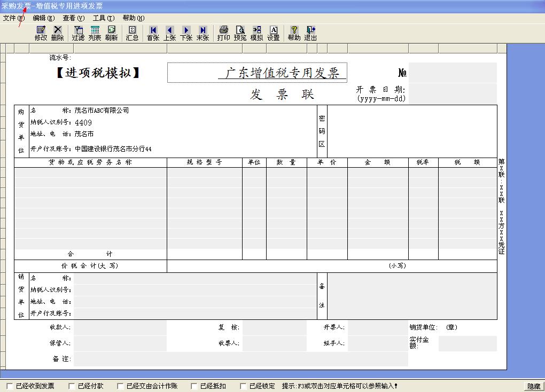Click the 帮助 toolbar icon
Viewport: 545px width, 392px height.
click(x=294, y=33)
